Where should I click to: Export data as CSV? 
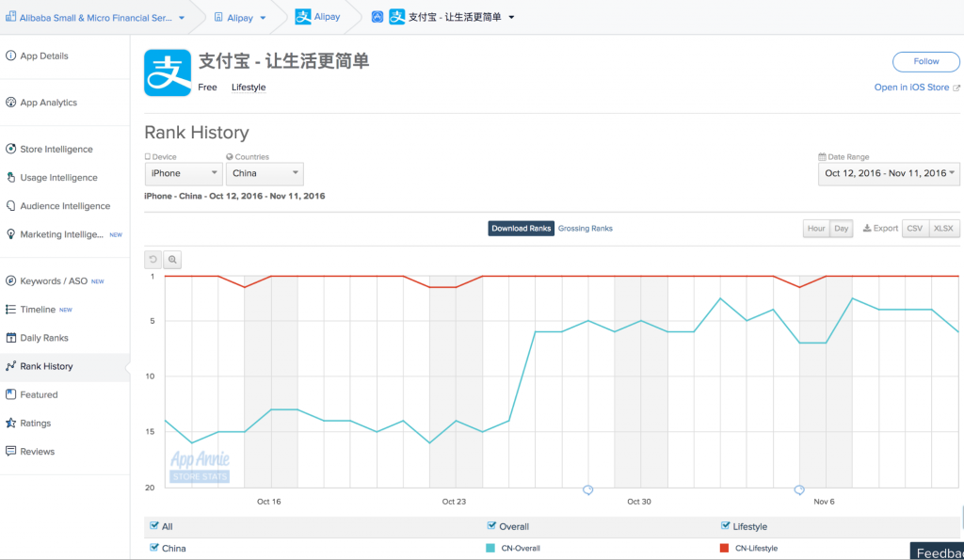click(915, 228)
